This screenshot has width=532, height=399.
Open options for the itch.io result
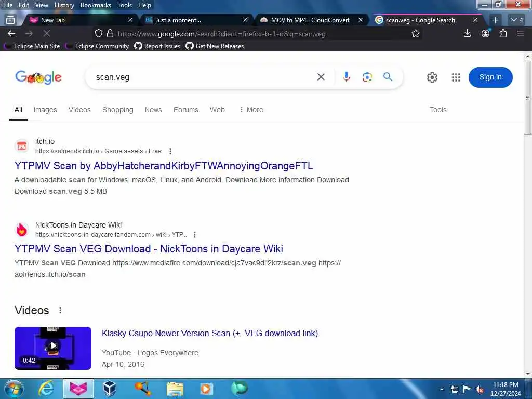[x=170, y=151]
